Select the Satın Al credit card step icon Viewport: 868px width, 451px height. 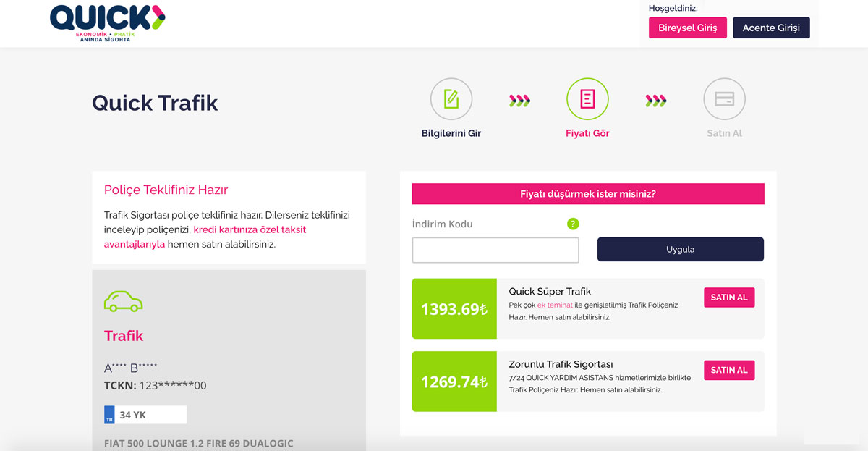click(724, 98)
